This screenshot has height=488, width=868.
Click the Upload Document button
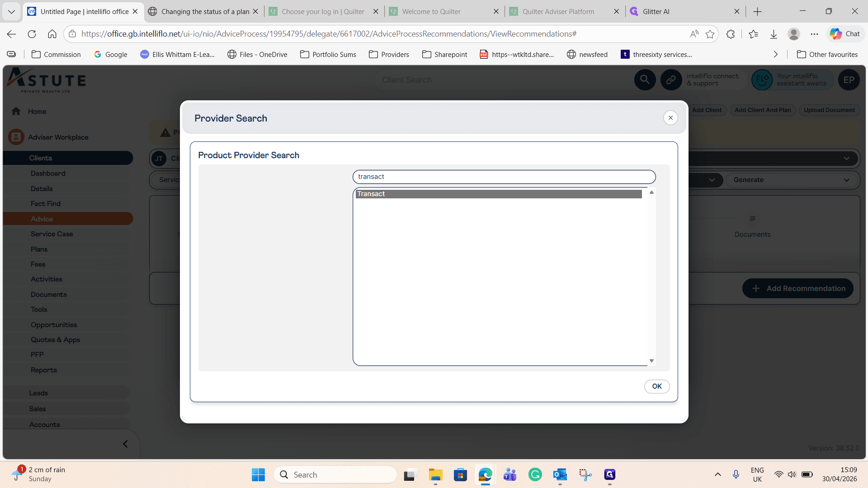pyautogui.click(x=829, y=110)
